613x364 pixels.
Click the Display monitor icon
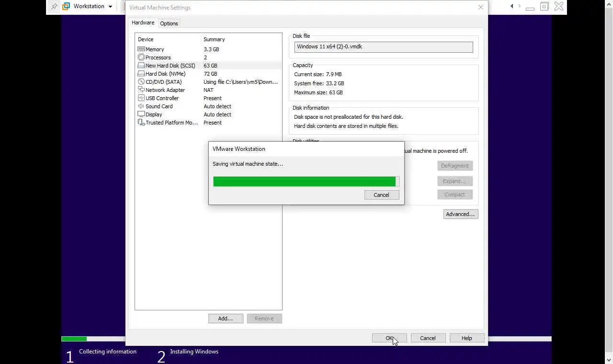(141, 114)
